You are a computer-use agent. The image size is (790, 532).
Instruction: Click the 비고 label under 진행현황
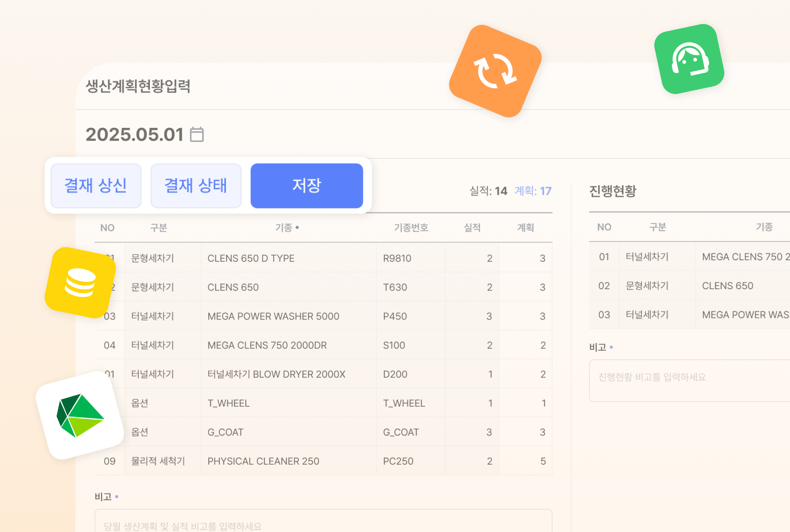(598, 347)
